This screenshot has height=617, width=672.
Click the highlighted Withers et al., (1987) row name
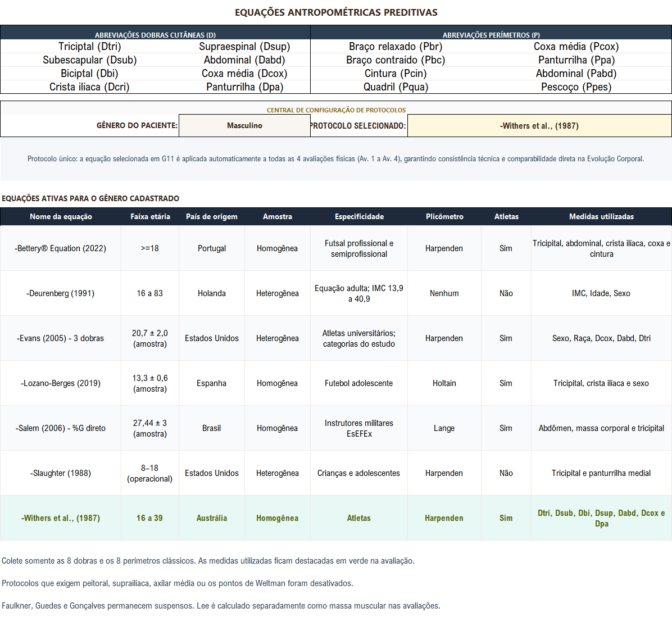(61, 518)
